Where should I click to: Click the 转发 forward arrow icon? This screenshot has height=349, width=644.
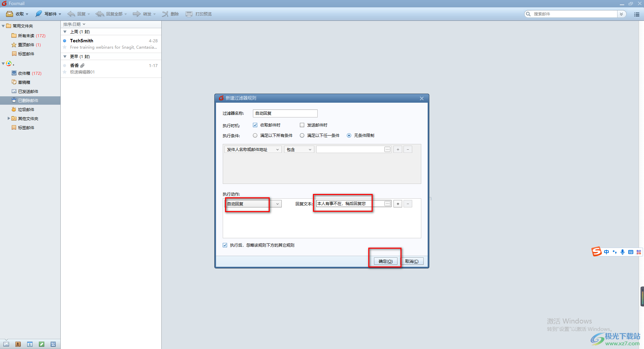137,14
